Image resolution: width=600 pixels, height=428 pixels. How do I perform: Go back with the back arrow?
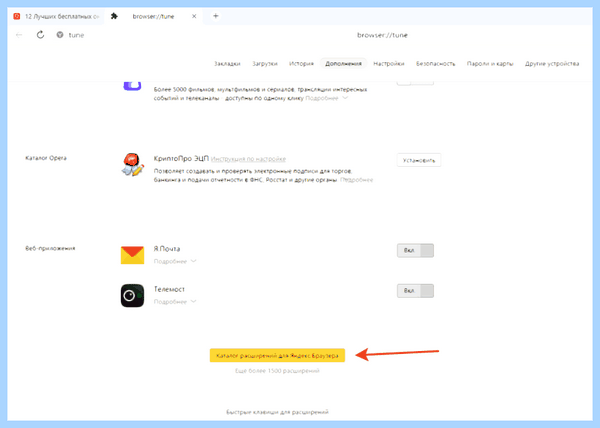19,35
